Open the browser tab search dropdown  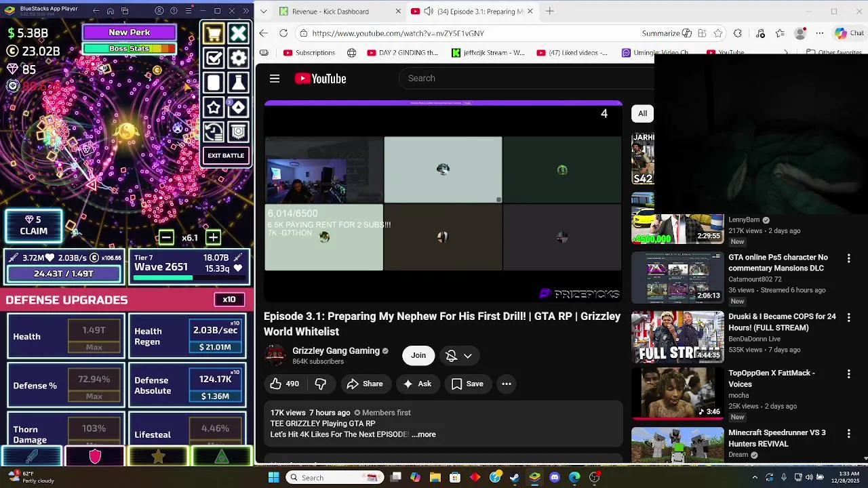263,12
